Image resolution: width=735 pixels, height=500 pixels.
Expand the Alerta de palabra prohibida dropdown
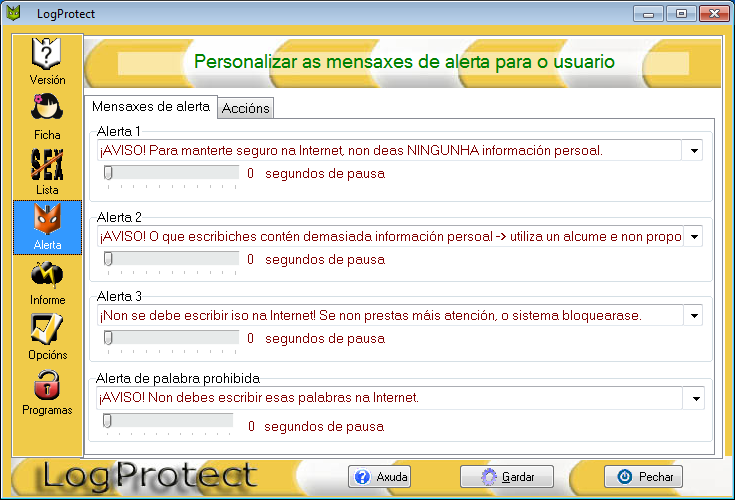coord(696,398)
